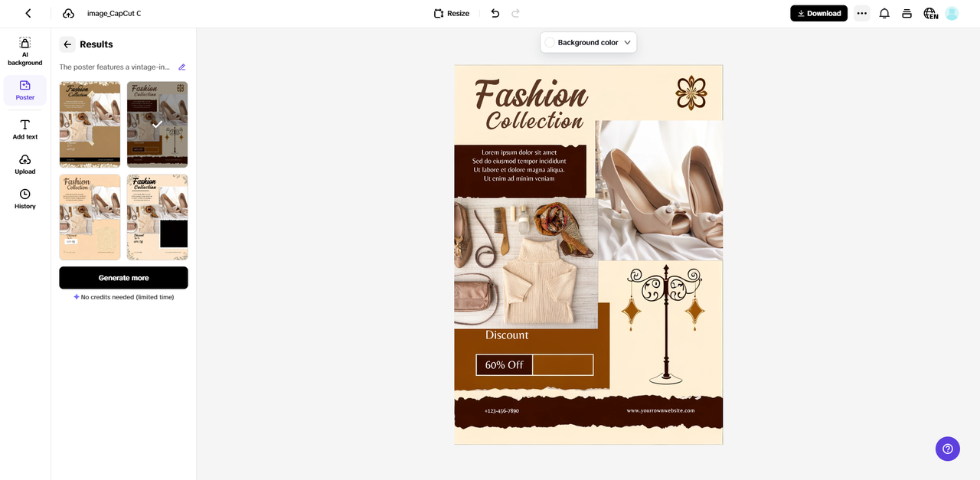Screen dimensions: 980x480
Task: Edit the poster prompt with the pencil icon
Action: pos(182,67)
